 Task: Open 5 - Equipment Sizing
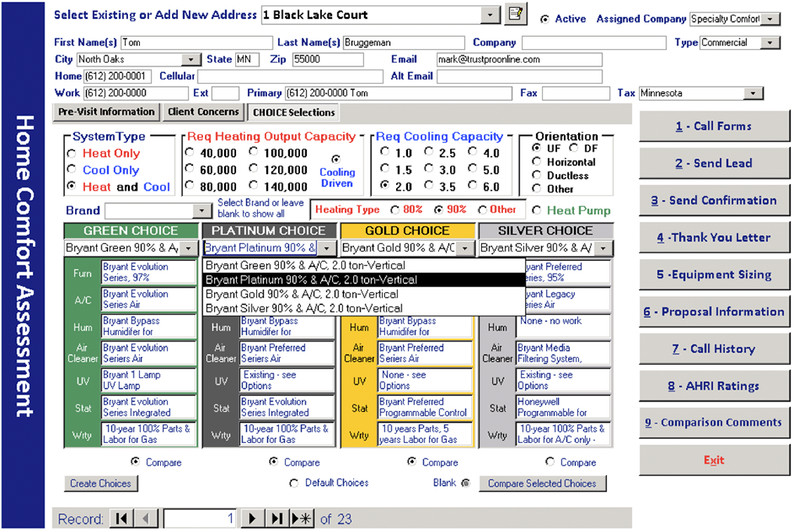[714, 274]
